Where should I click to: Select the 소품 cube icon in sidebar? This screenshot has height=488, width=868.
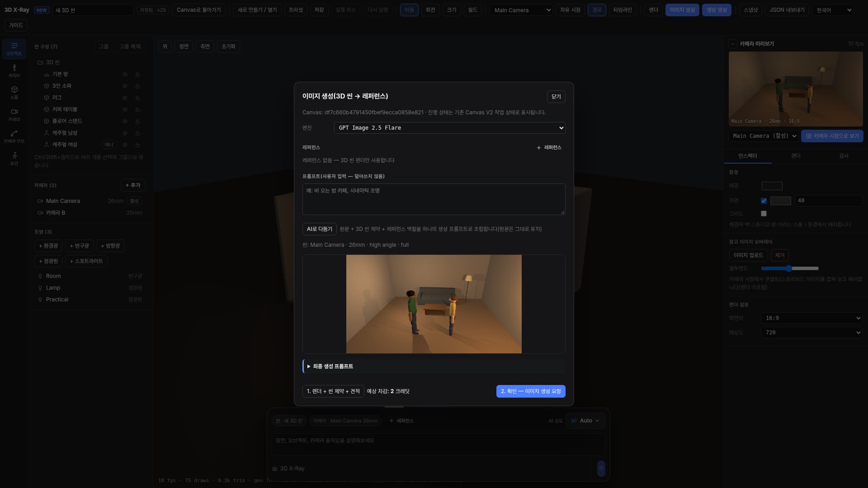(14, 93)
